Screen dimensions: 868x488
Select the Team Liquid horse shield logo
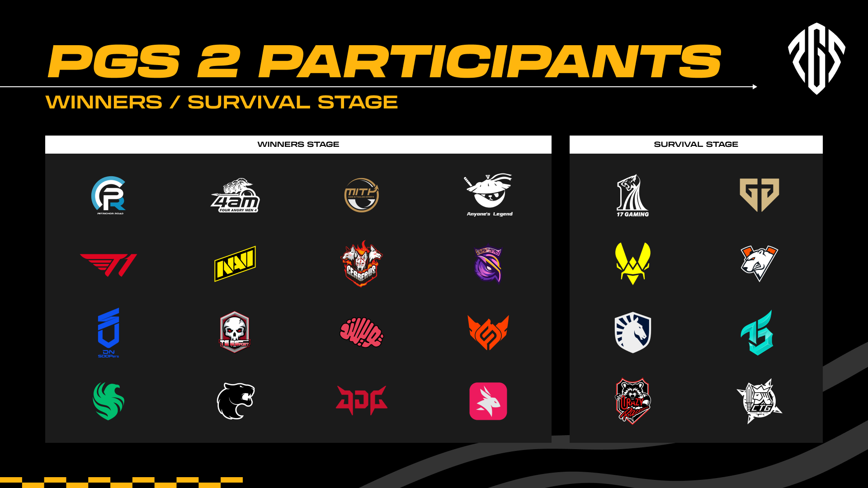pyautogui.click(x=633, y=333)
